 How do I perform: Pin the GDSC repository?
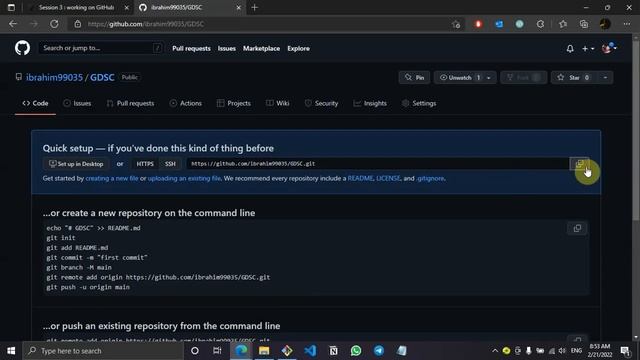(x=414, y=78)
